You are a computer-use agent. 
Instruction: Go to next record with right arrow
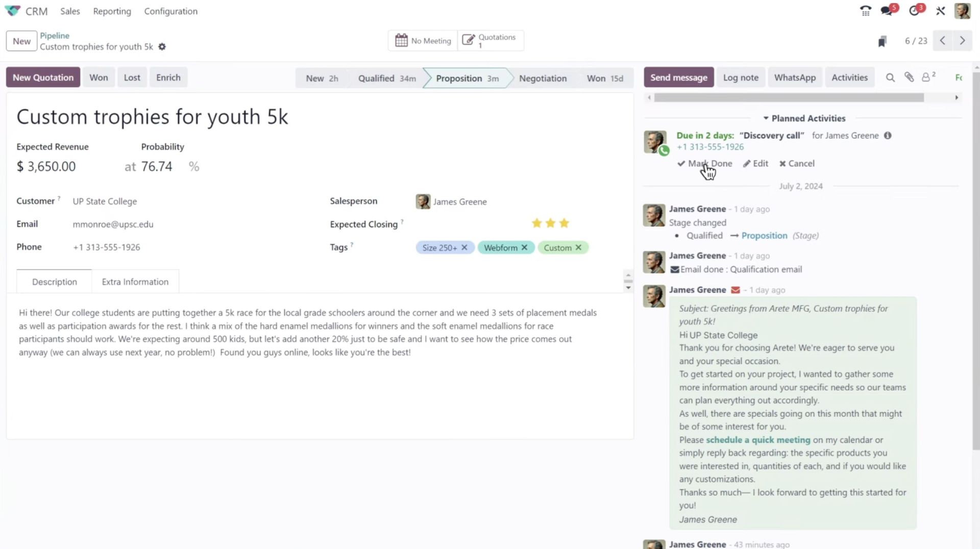(x=962, y=41)
